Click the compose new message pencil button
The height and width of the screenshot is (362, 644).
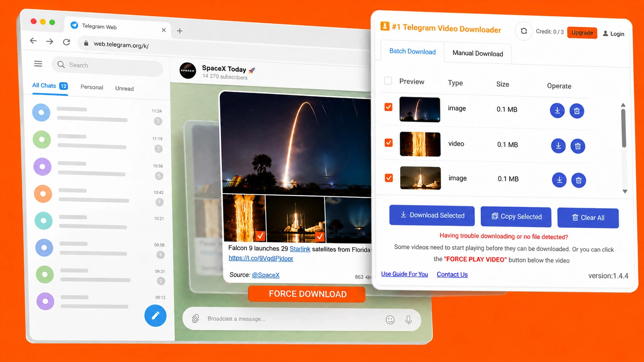[x=155, y=315]
